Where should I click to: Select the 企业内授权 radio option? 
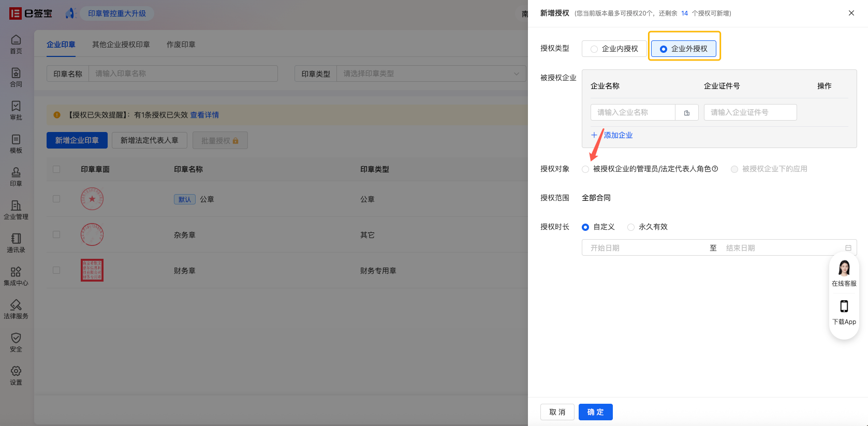[x=594, y=49]
